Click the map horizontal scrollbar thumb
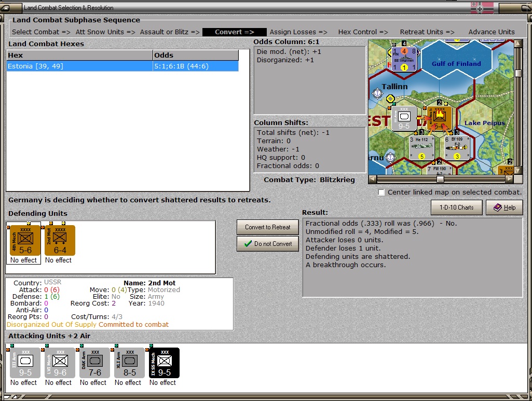532x401 pixels. coord(440,179)
